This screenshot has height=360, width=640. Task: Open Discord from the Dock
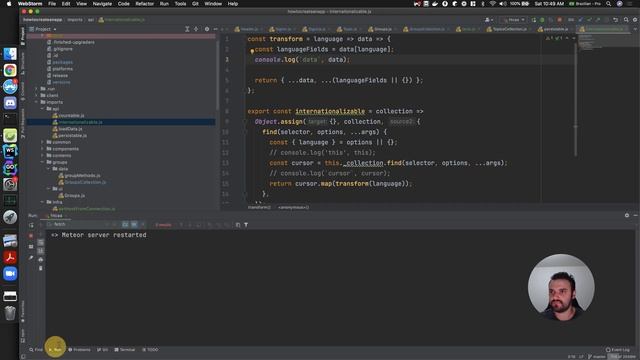[10, 102]
